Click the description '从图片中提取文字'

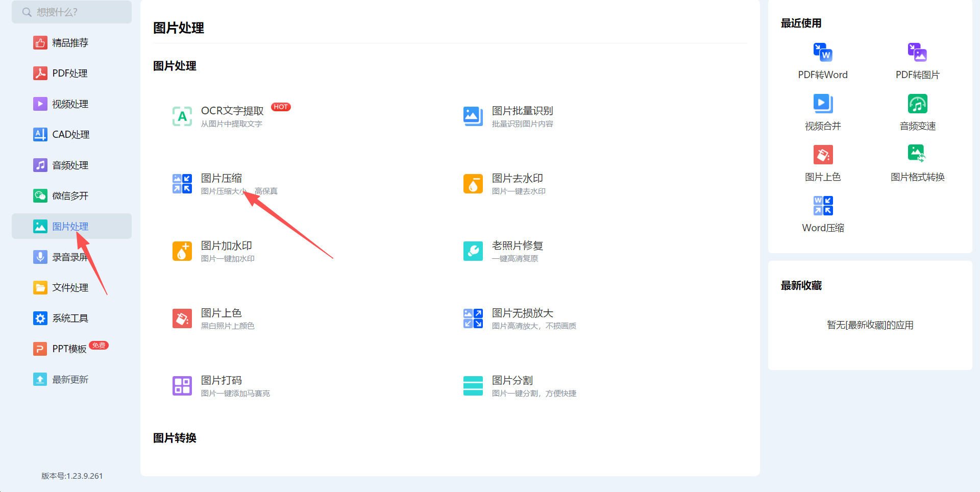pyautogui.click(x=231, y=124)
